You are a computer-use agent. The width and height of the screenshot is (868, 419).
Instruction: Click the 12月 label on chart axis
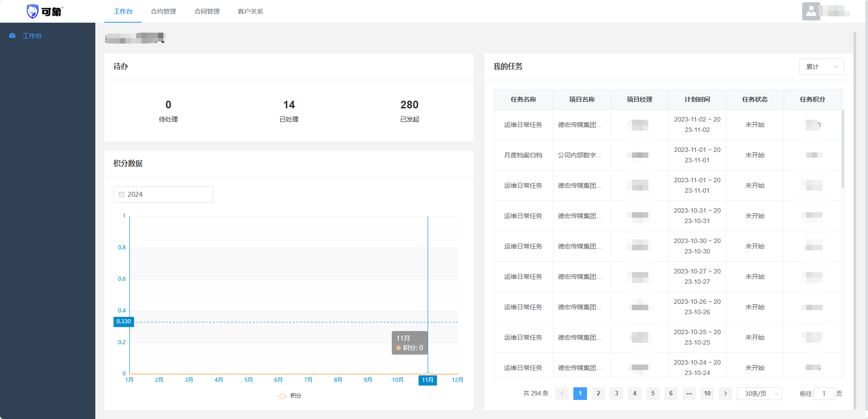[458, 380]
